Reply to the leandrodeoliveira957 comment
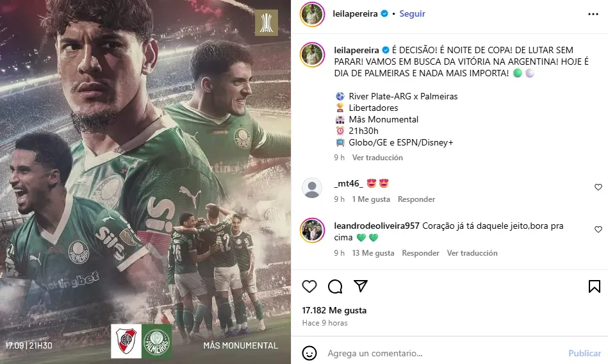 (x=420, y=253)
